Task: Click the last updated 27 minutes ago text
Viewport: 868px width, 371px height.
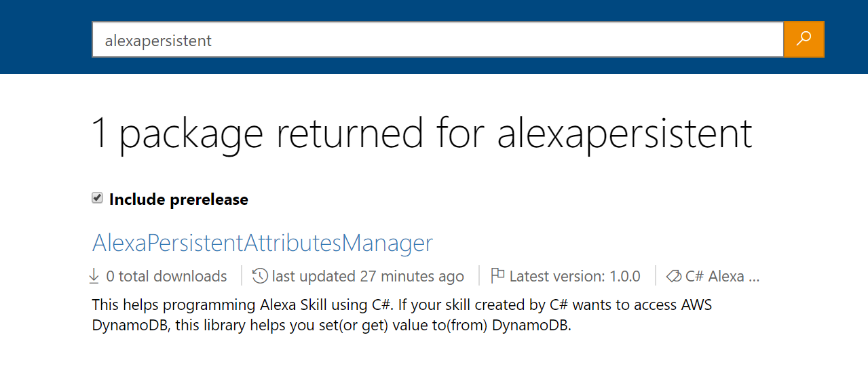Action: coord(368,276)
